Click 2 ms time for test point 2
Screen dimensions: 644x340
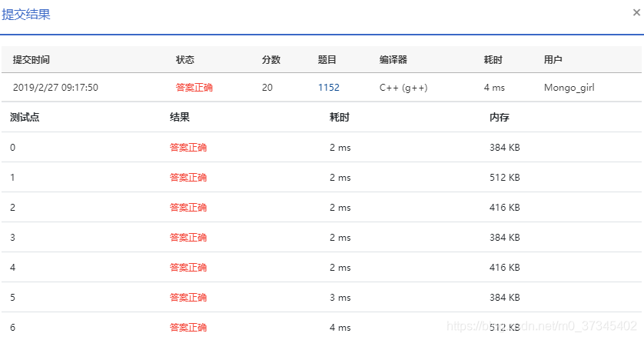340,208
